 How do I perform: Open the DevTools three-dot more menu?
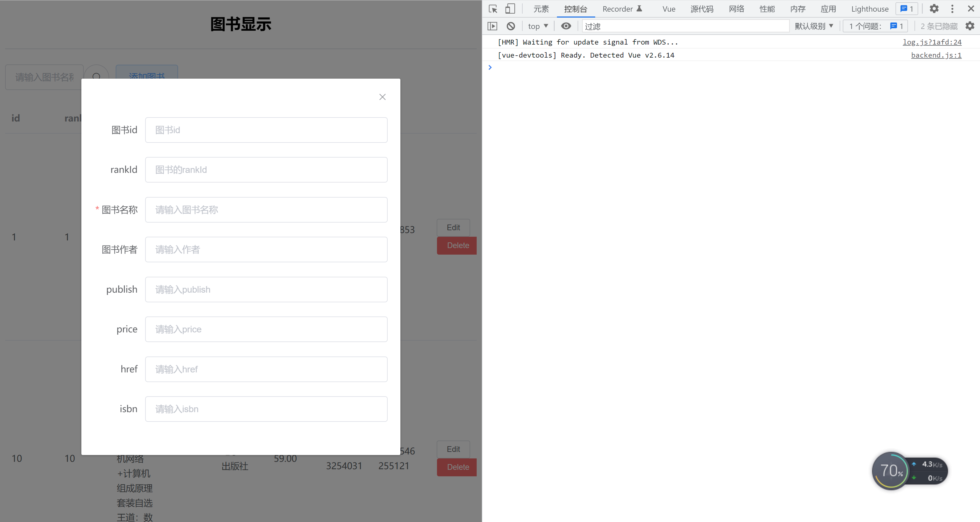click(x=952, y=9)
